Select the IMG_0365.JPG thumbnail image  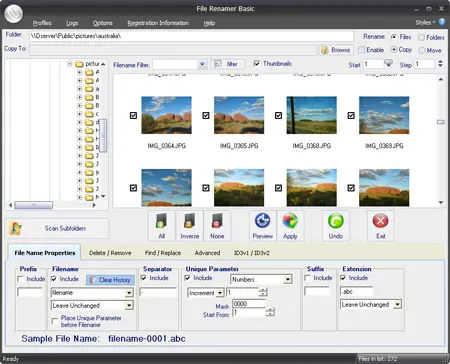239,115
